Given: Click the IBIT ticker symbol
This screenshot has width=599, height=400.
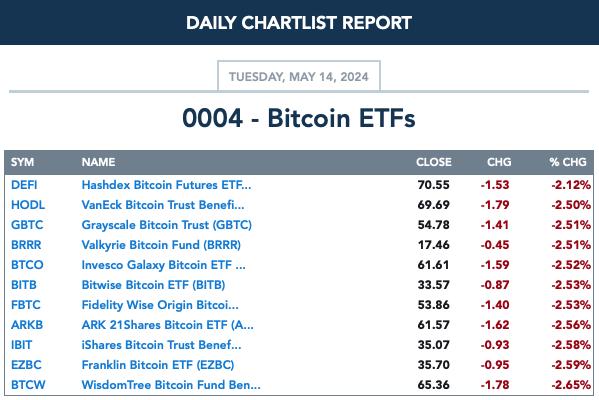Looking at the screenshot, I should click(x=21, y=345).
